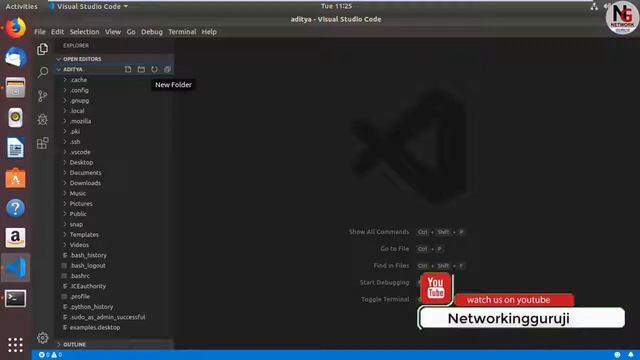The height and width of the screenshot is (360, 640).
Task: Open the Help icon in dock
Action: 16,208
